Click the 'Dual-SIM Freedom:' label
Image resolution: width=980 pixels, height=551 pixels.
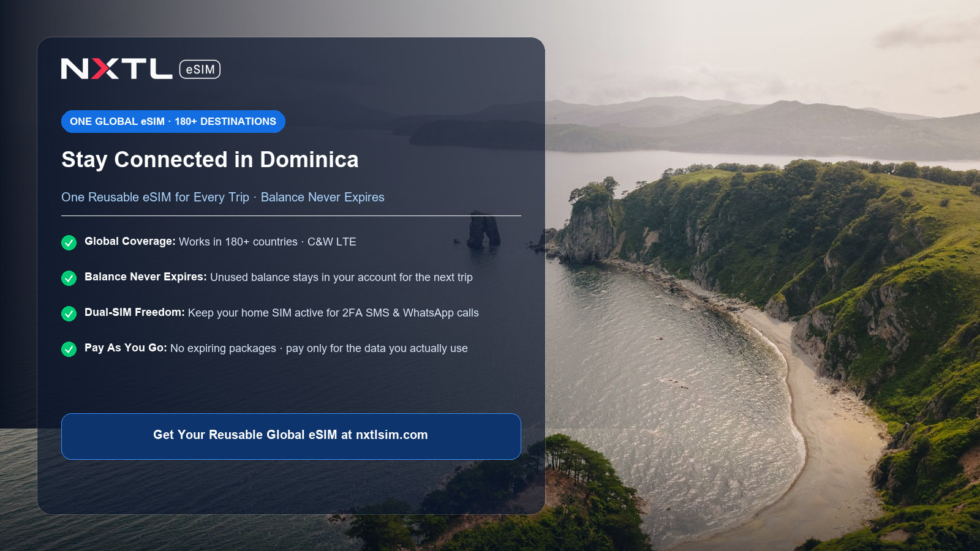135,312
